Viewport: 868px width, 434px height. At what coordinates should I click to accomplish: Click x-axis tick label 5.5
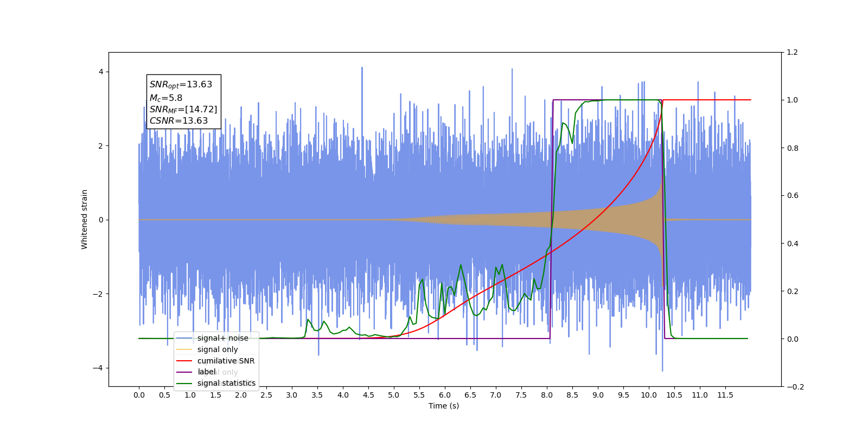tap(419, 395)
